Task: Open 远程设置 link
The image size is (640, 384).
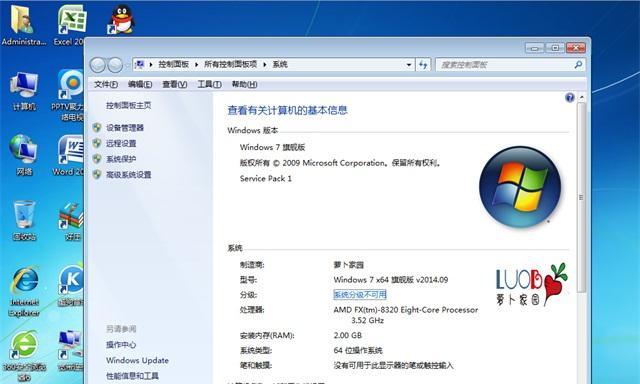Action: (x=121, y=143)
